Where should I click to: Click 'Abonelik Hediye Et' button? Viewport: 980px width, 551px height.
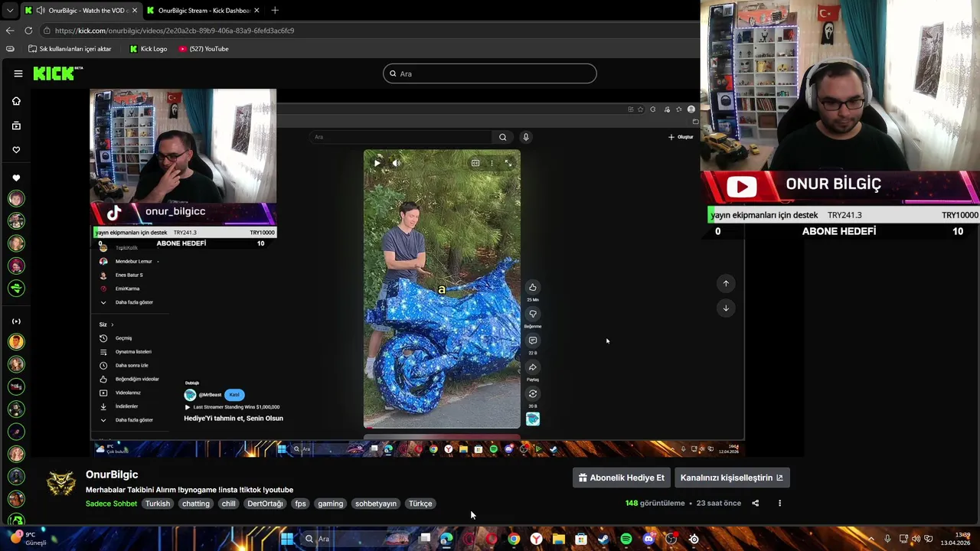(622, 478)
